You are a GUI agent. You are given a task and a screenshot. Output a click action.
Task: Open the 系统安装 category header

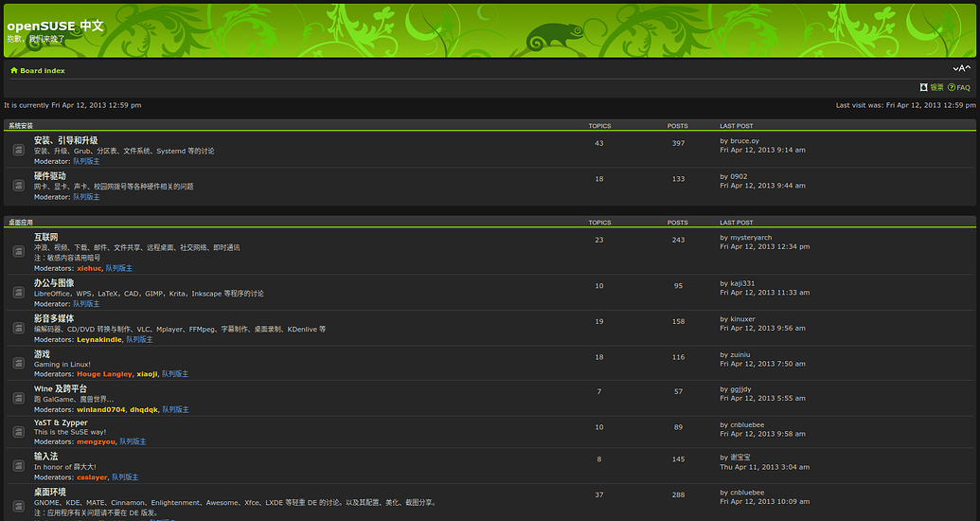(21, 126)
